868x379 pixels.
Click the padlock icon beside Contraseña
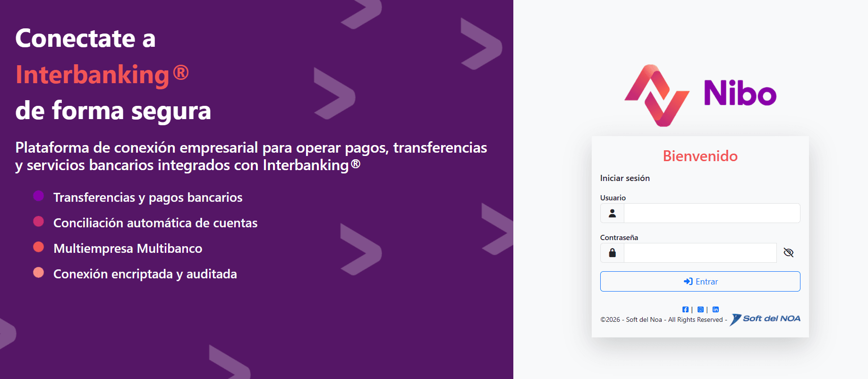(612, 253)
